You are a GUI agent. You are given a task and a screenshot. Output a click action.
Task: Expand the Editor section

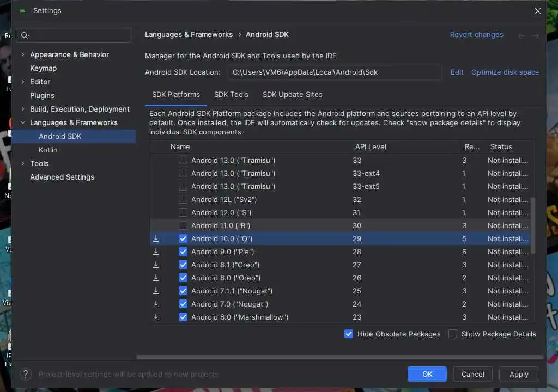pos(23,82)
